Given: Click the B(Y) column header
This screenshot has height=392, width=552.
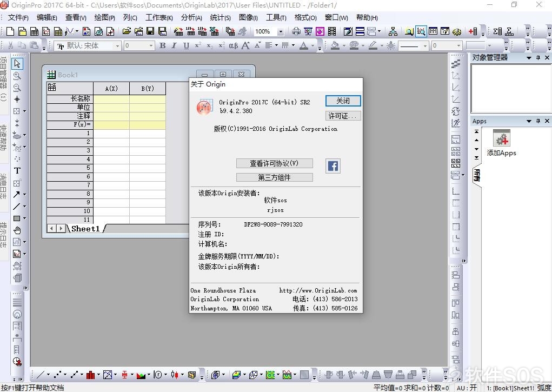Looking at the screenshot, I should click(x=148, y=88).
